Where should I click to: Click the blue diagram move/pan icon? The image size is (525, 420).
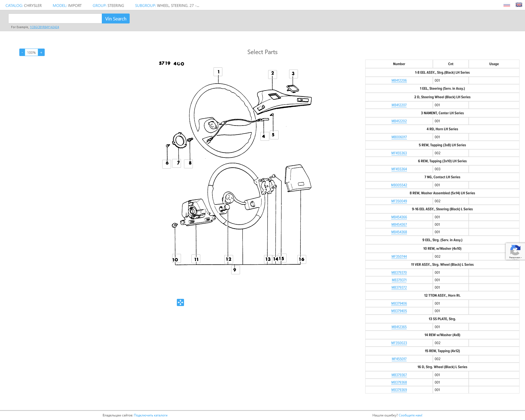180,302
